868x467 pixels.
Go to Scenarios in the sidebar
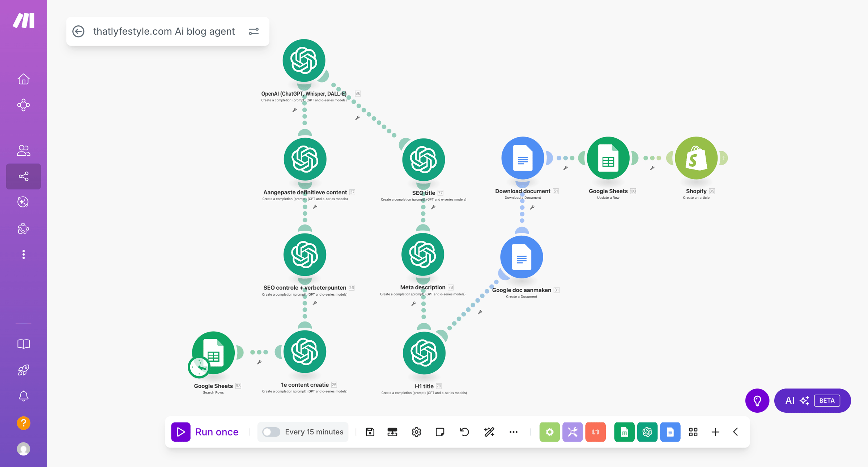tap(24, 176)
